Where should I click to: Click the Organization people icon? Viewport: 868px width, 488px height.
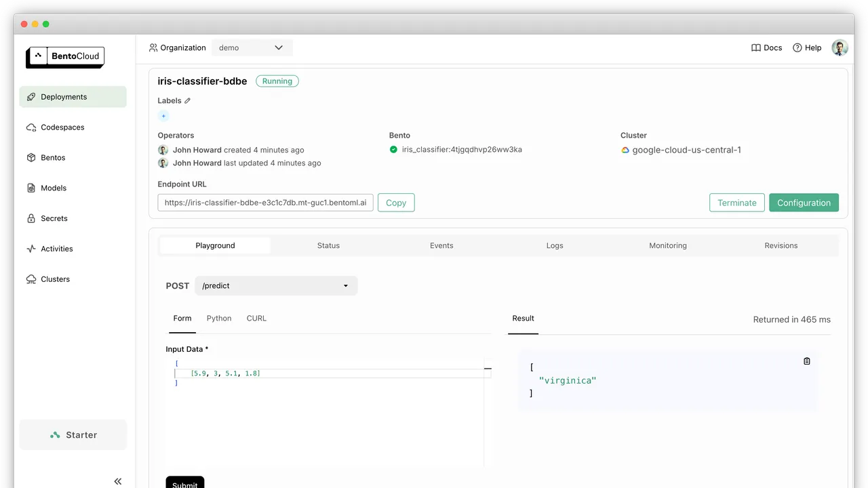click(x=153, y=48)
